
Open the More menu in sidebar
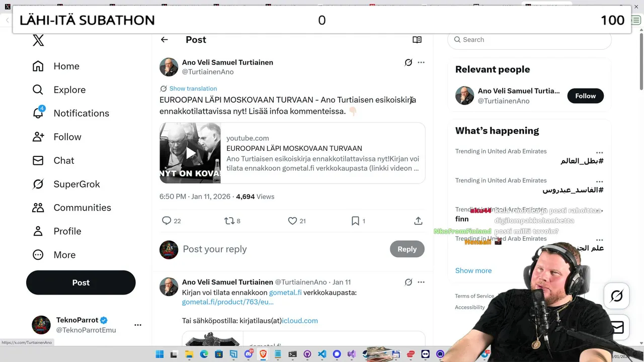tap(54, 255)
